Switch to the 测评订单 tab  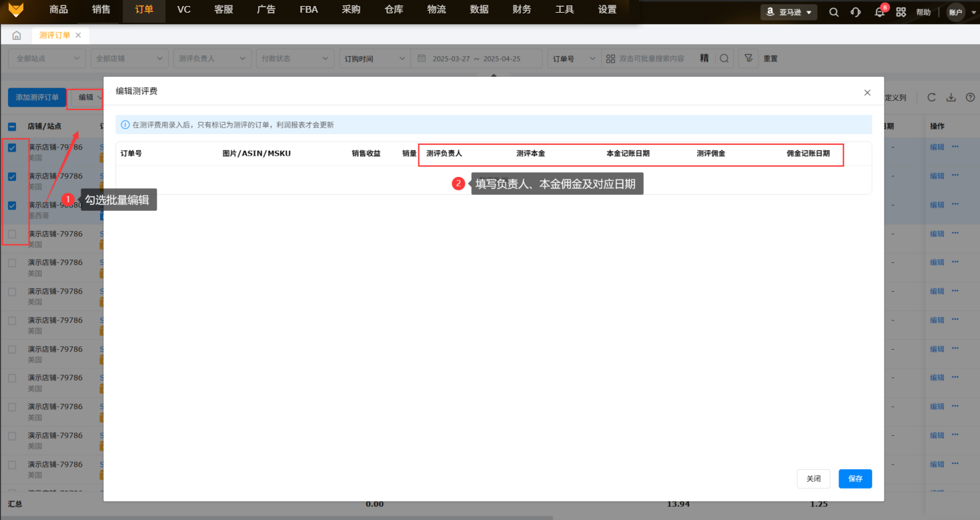(55, 35)
